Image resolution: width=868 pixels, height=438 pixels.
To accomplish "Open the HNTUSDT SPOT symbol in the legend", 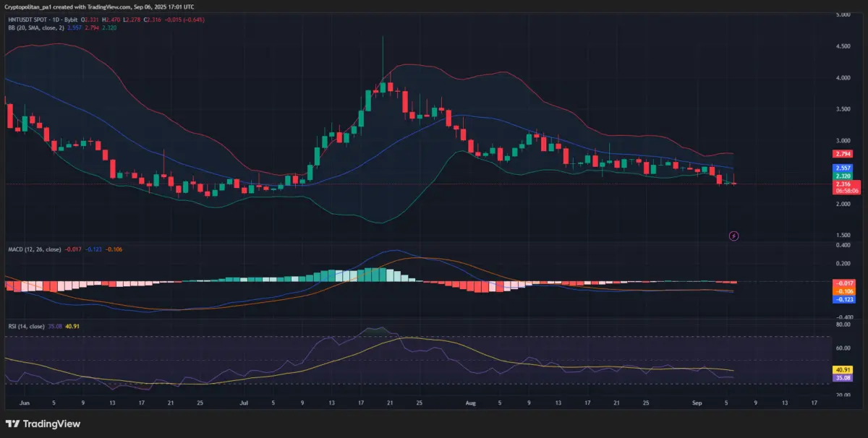I will [29, 20].
